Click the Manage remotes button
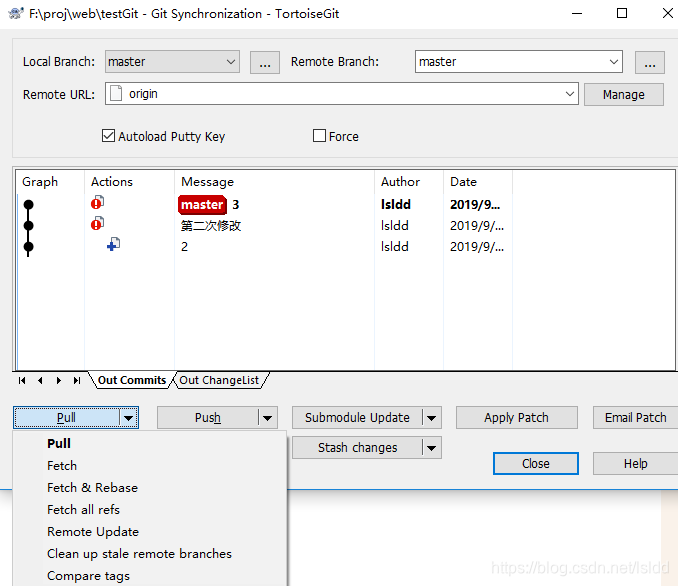 click(x=624, y=94)
